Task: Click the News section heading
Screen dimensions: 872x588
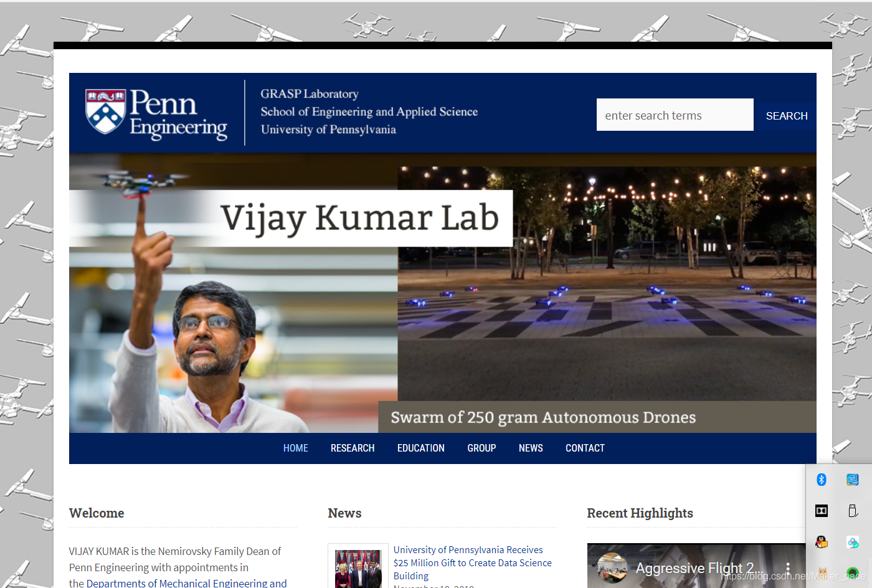Action: click(x=344, y=513)
